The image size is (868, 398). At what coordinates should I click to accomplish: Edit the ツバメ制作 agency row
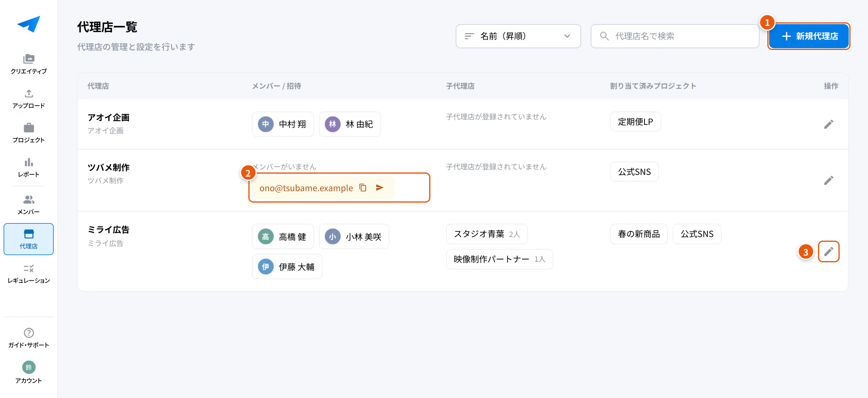pyautogui.click(x=828, y=180)
